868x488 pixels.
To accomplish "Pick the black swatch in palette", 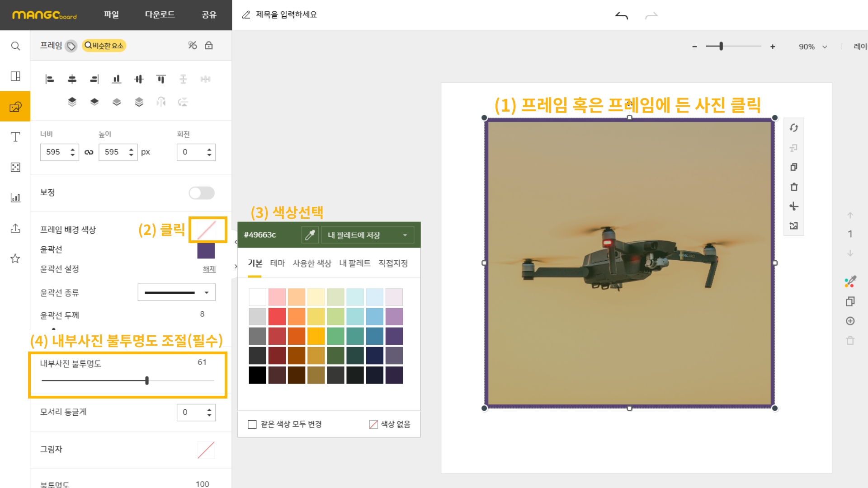I will 258,375.
